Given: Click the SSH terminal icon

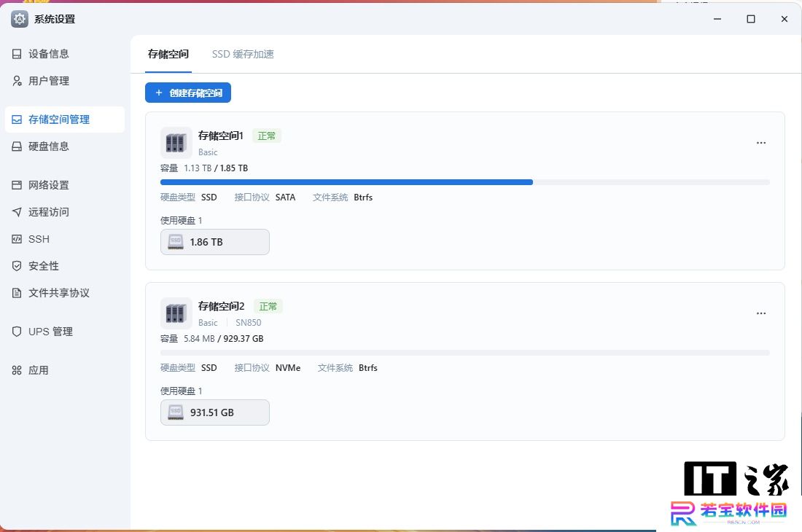Looking at the screenshot, I should pyautogui.click(x=17, y=239).
